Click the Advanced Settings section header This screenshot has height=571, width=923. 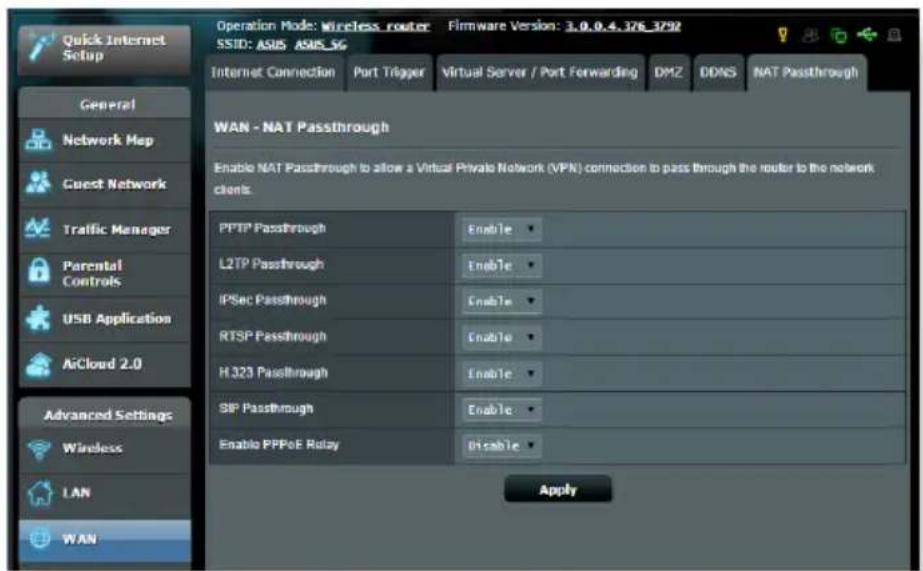105,414
